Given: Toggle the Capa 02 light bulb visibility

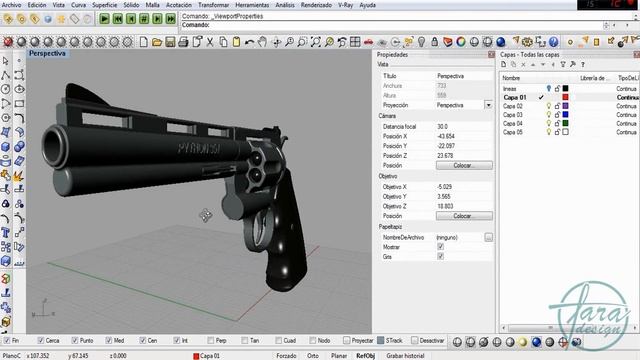Looking at the screenshot, I should [x=549, y=106].
